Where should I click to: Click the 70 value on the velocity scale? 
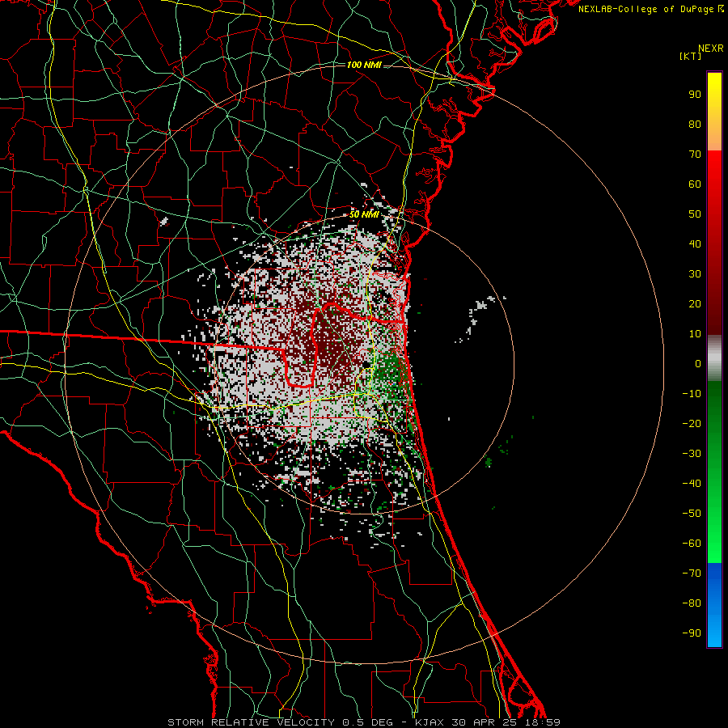(x=695, y=154)
